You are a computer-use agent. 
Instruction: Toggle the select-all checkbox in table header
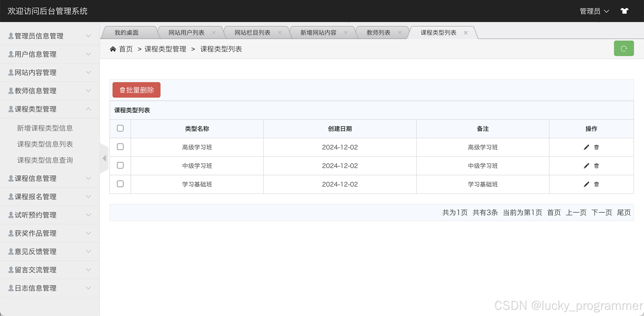pos(120,128)
